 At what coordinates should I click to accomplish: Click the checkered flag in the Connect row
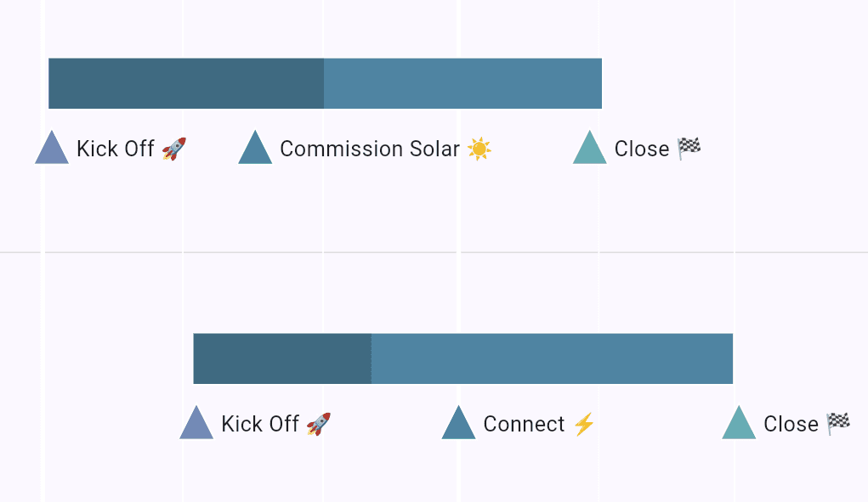coord(838,424)
